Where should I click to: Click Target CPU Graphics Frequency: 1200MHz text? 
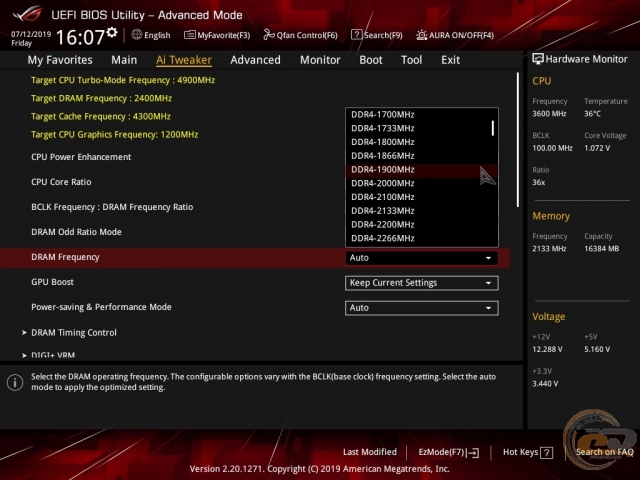tap(114, 135)
